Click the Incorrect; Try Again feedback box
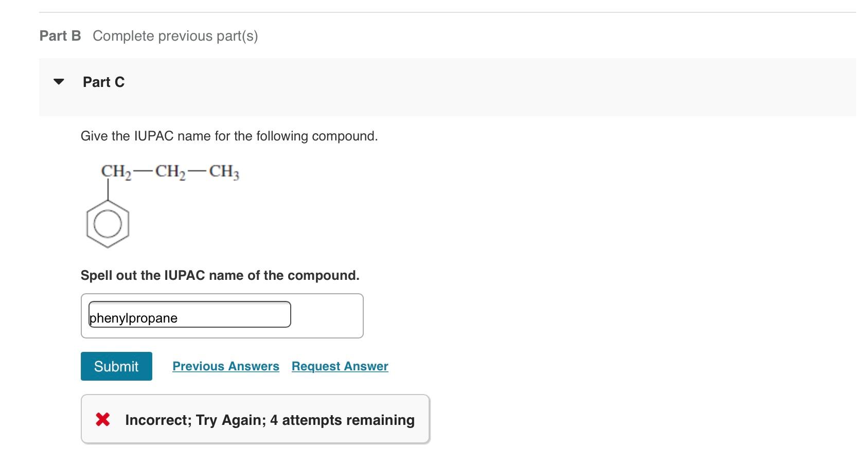 [255, 419]
